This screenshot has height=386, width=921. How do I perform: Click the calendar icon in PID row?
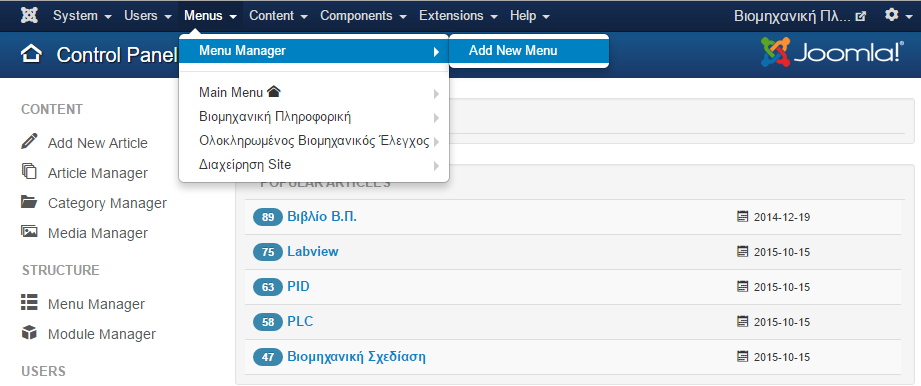742,287
